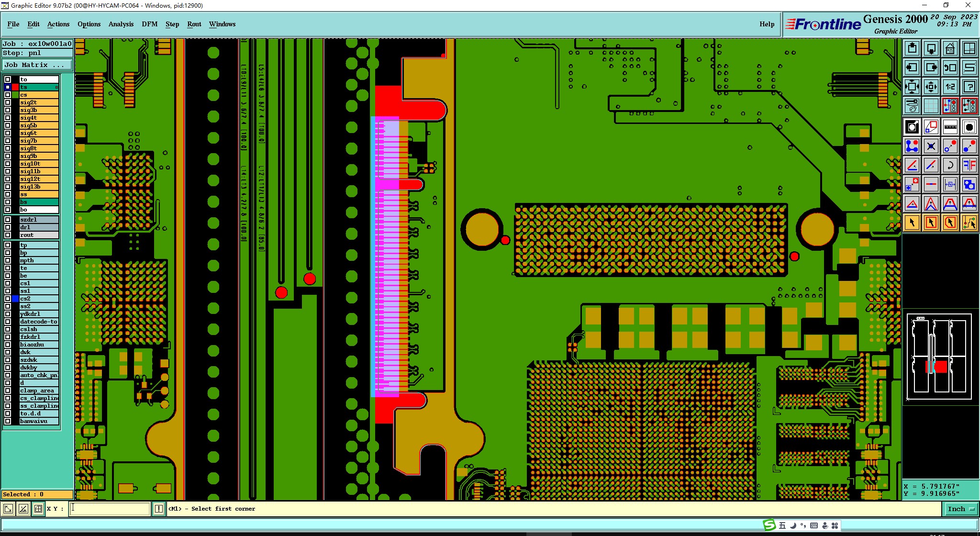Screen dimensions: 980x536
Task: Click the 1:2 zoom scale icon
Action: [950, 87]
